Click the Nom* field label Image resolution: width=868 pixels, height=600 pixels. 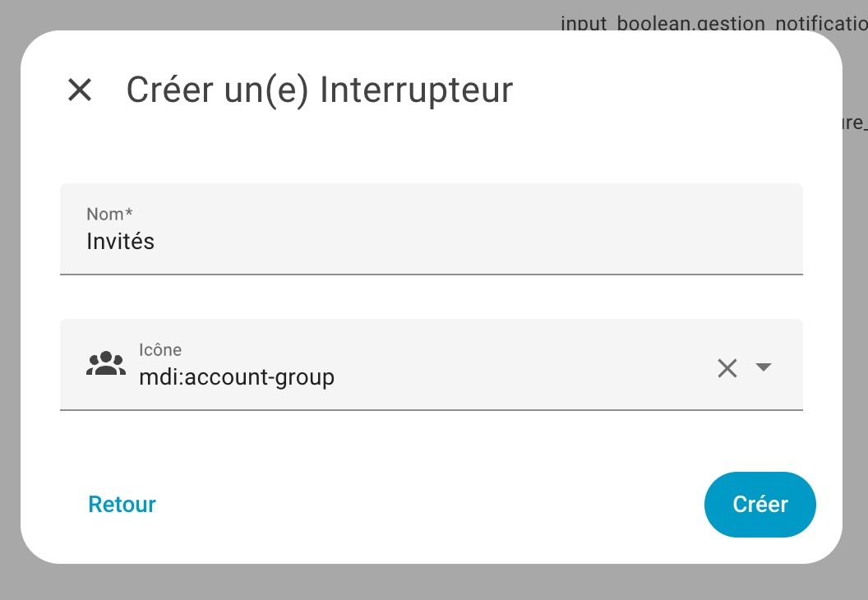[x=109, y=214]
